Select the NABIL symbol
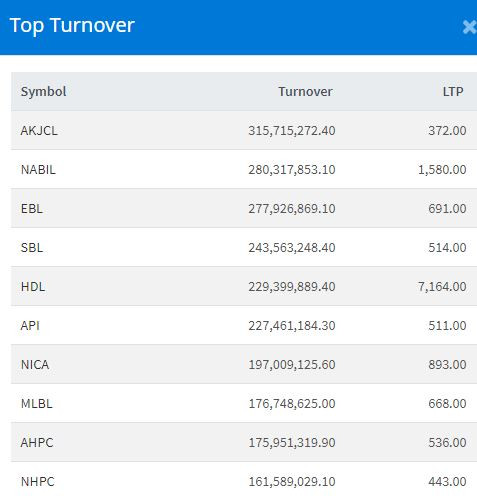 [x=38, y=169]
